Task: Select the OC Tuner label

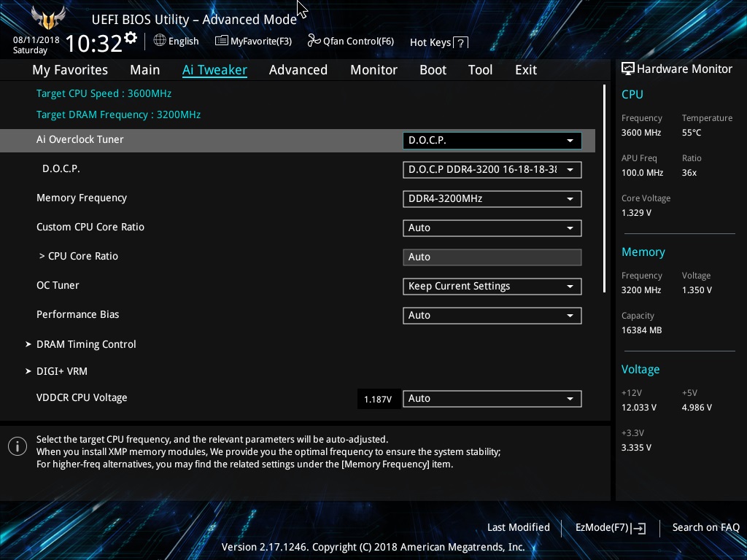Action: click(58, 285)
